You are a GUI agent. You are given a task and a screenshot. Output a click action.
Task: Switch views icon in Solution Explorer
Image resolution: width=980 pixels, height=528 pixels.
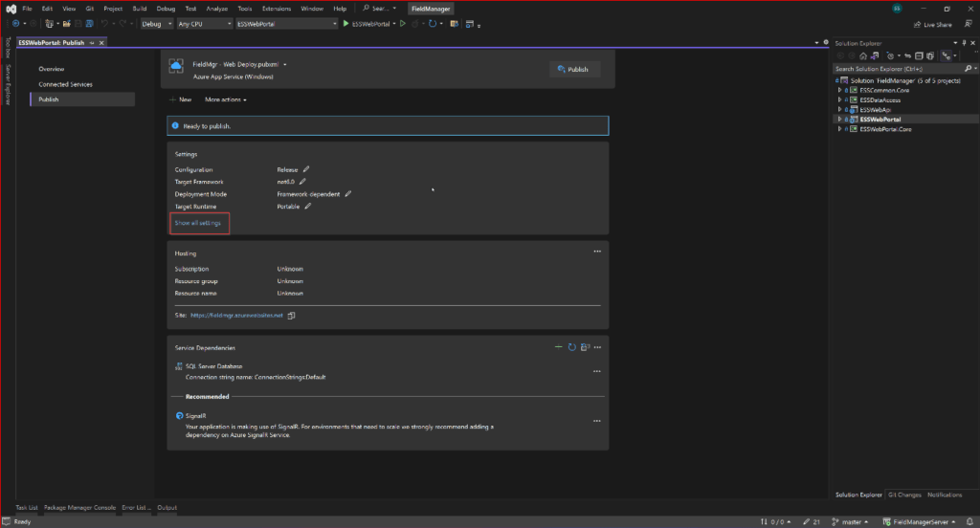pos(875,56)
